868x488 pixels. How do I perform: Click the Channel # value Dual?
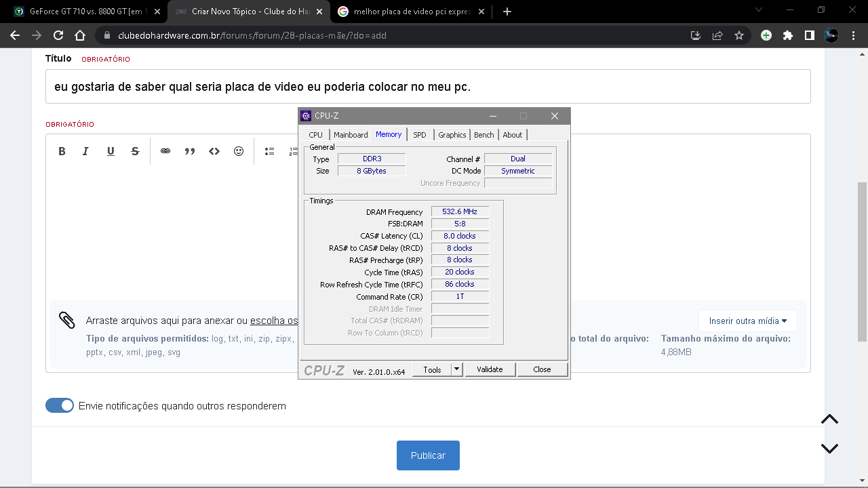click(518, 159)
